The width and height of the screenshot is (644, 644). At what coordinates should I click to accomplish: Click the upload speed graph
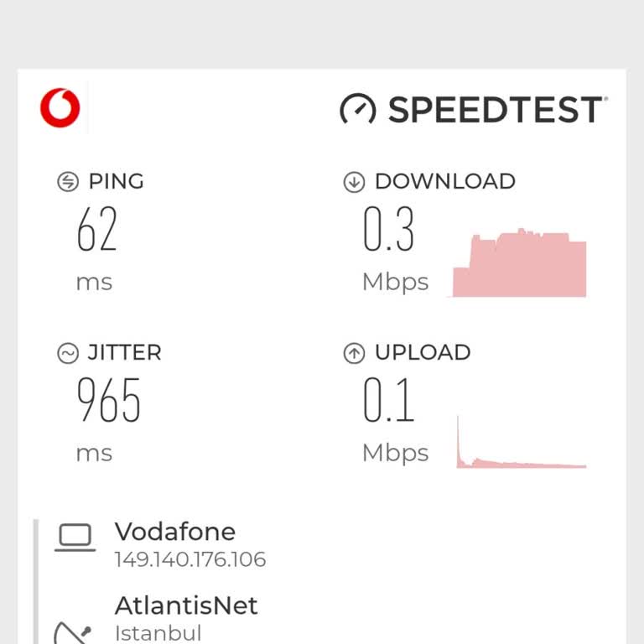point(521,443)
